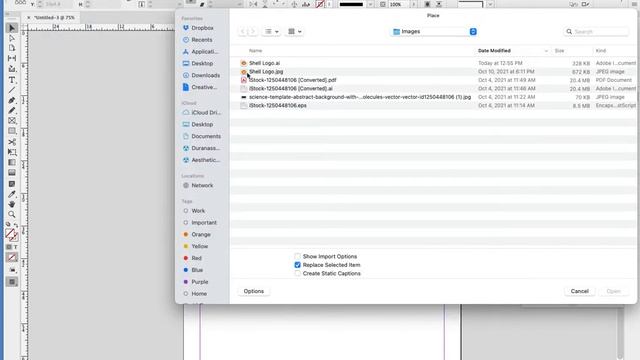
Task: Select the Content Collector tool
Action: click(12, 69)
